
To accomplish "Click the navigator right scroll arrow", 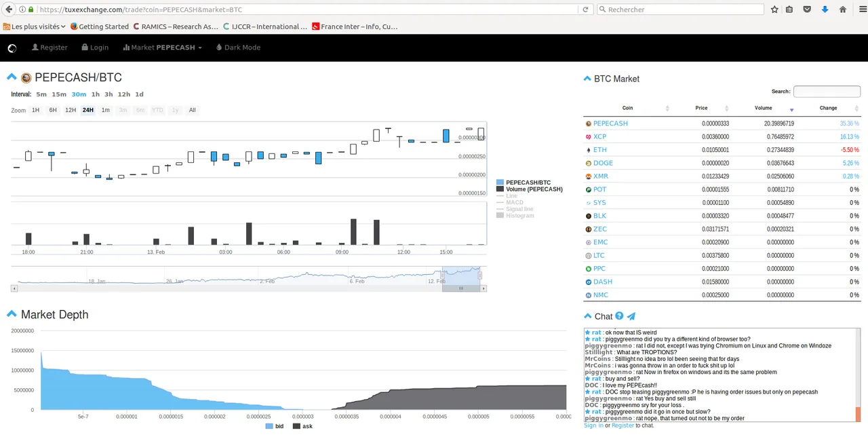I will point(484,288).
